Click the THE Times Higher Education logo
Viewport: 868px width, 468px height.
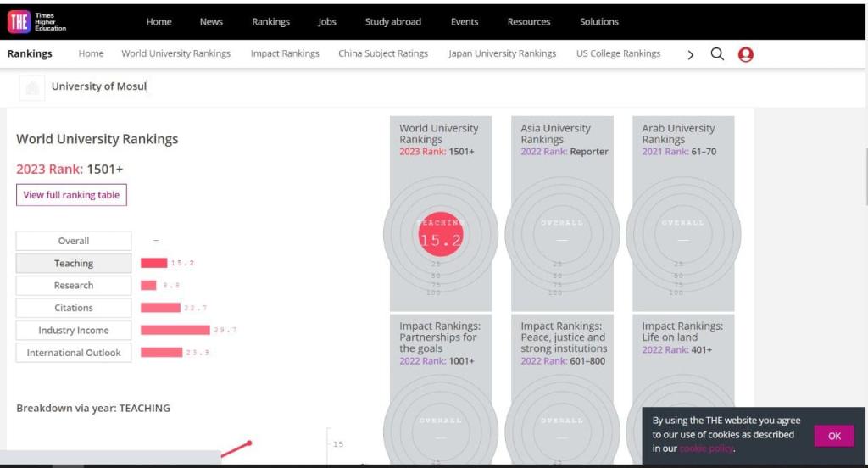point(36,22)
